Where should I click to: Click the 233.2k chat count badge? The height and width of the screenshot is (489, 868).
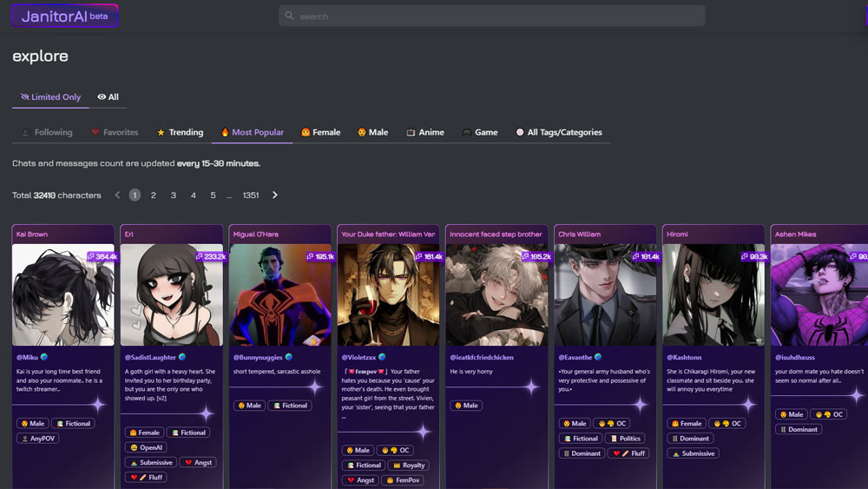click(211, 256)
